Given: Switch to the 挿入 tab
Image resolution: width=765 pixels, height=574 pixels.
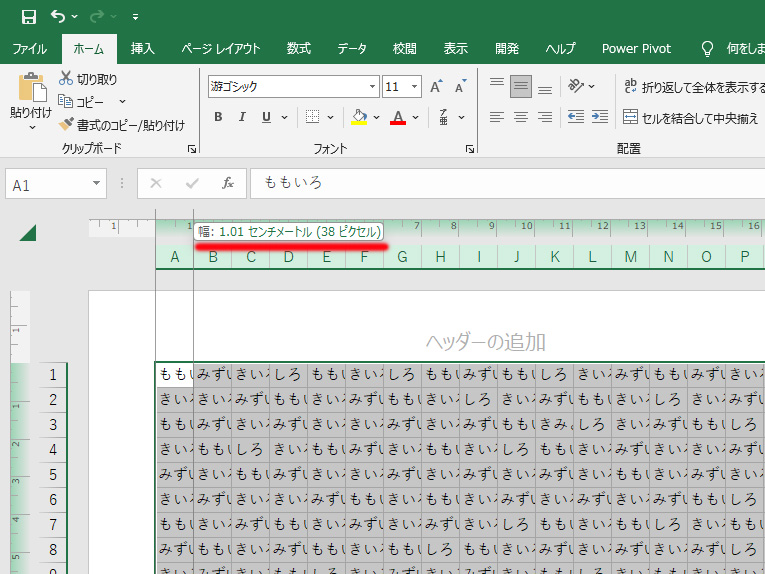Looking at the screenshot, I should coord(143,48).
